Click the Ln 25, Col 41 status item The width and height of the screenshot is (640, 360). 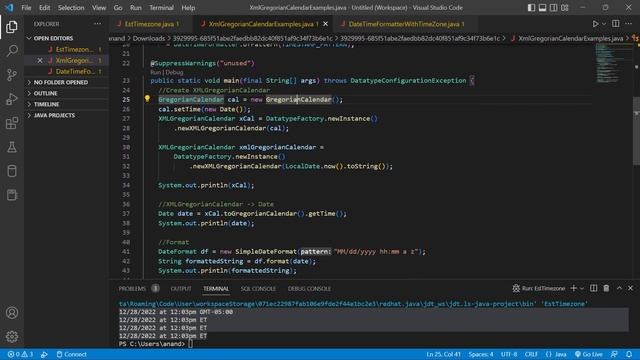point(443,354)
